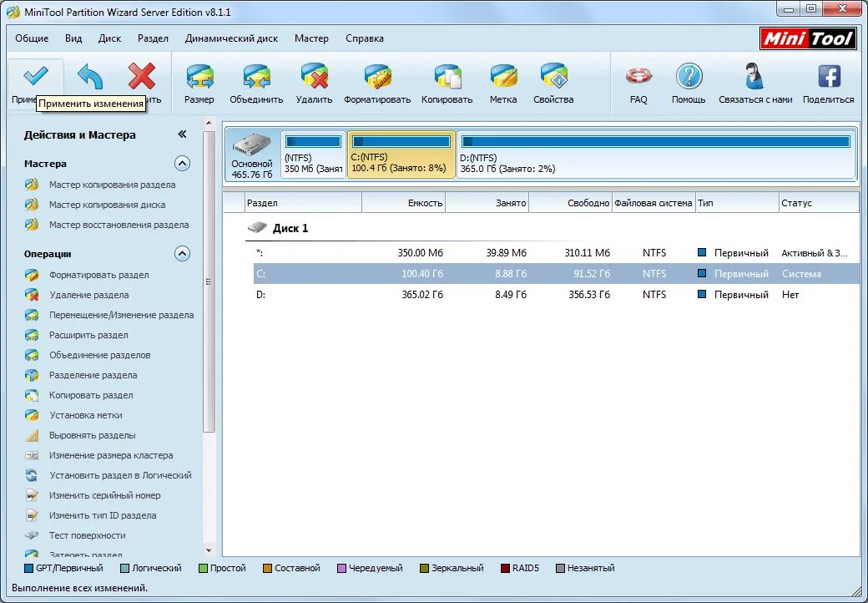Image resolution: width=868 pixels, height=603 pixels.
Task: Open the Общие menu
Action: pyautogui.click(x=32, y=38)
